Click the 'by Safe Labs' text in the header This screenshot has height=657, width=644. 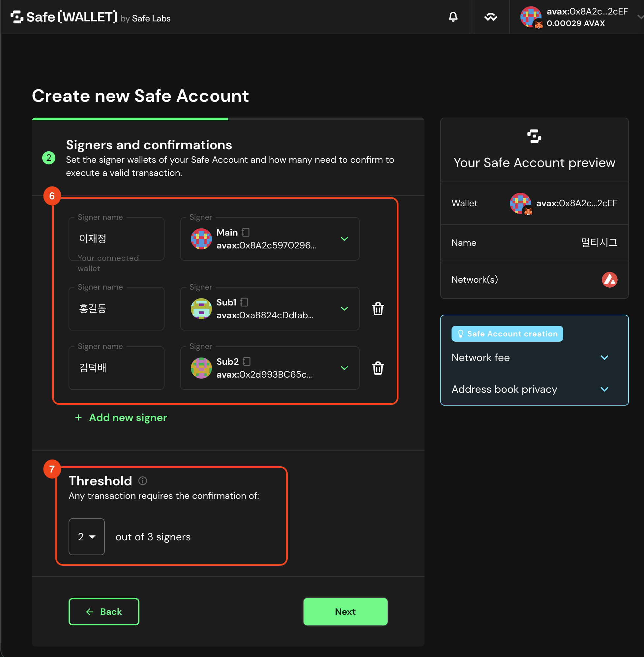(145, 18)
